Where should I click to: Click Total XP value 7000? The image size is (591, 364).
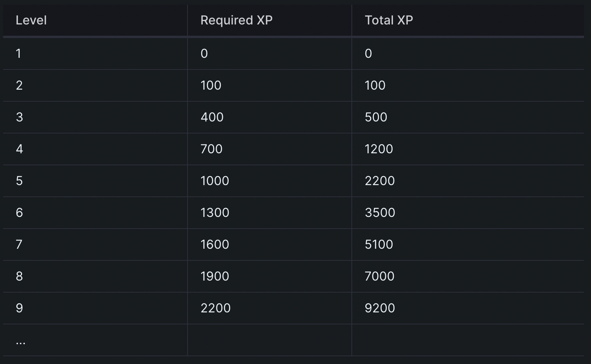[x=379, y=276]
